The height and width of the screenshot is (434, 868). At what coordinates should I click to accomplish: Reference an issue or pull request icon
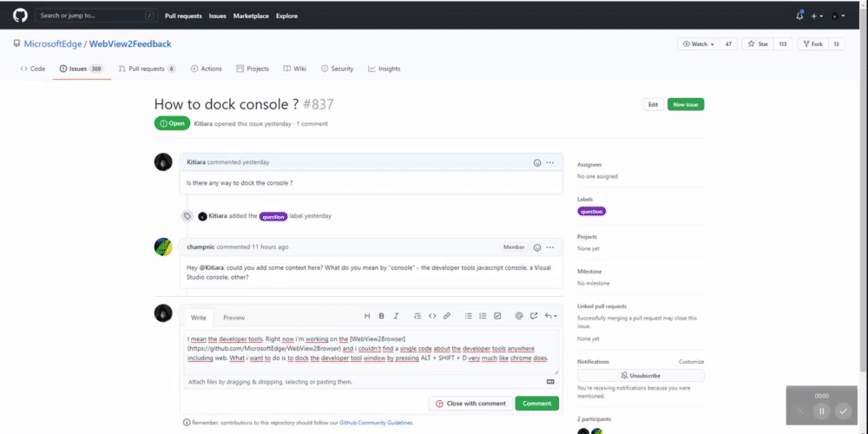(x=534, y=316)
